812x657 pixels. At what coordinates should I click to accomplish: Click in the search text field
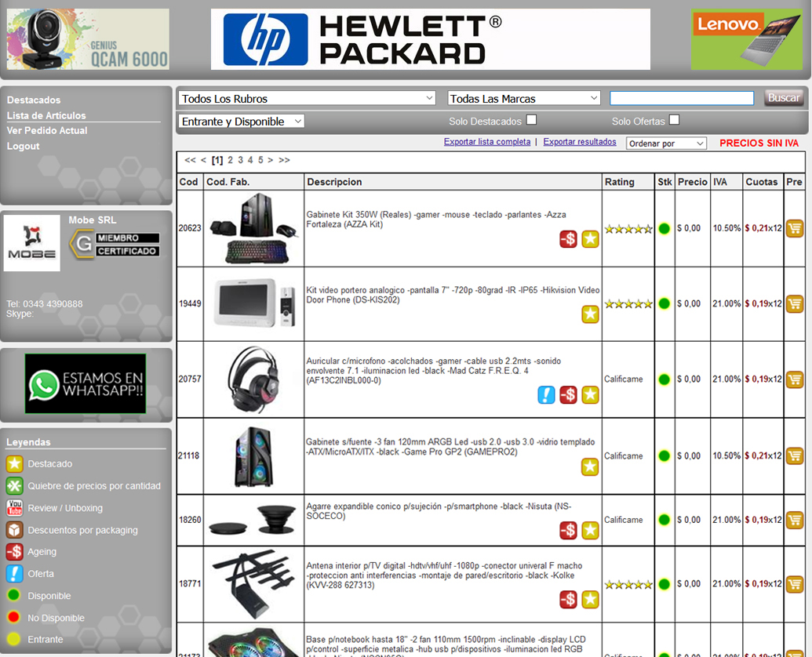pyautogui.click(x=682, y=98)
